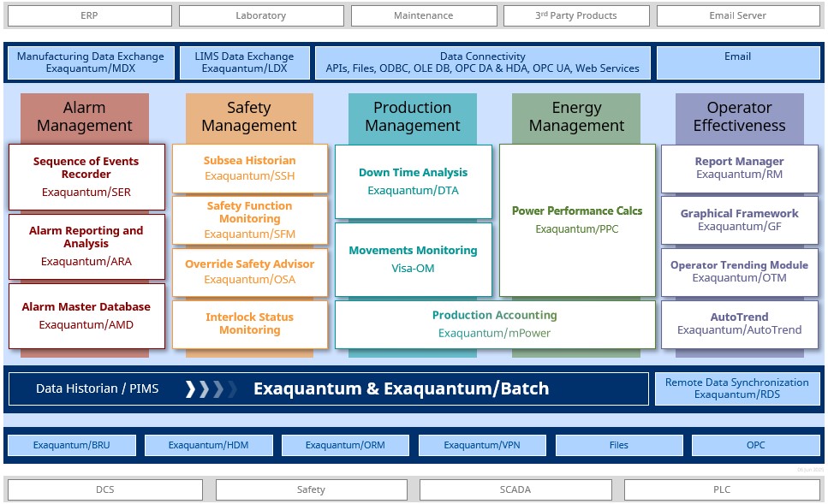Open Interlock Status Monitoring card

pos(250,324)
